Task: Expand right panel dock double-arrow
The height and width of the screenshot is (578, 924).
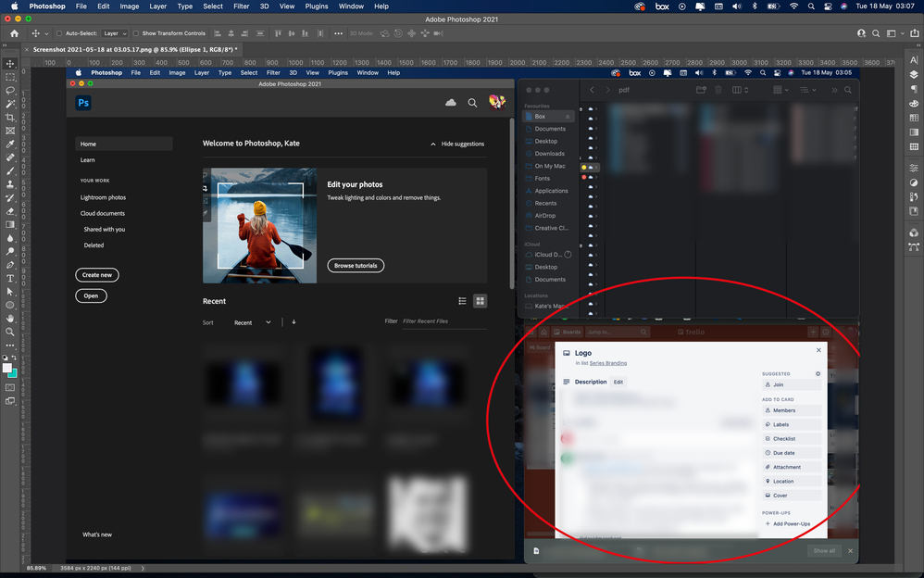Action: (918, 45)
